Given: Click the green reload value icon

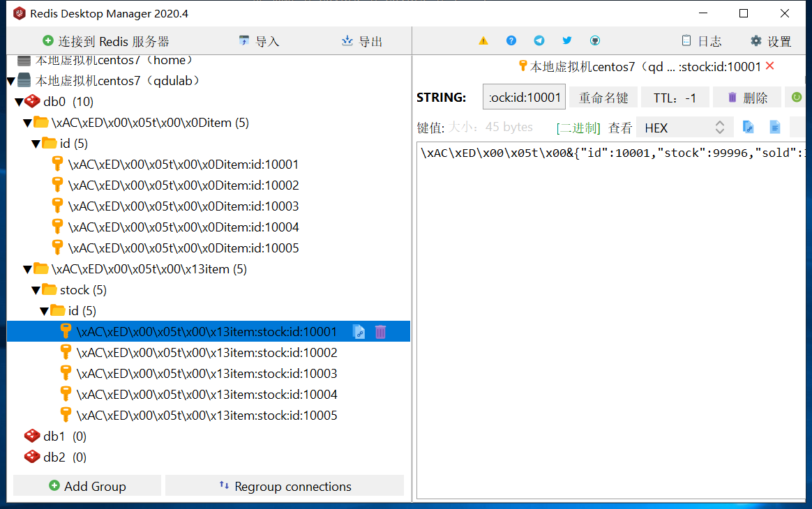Looking at the screenshot, I should point(797,97).
